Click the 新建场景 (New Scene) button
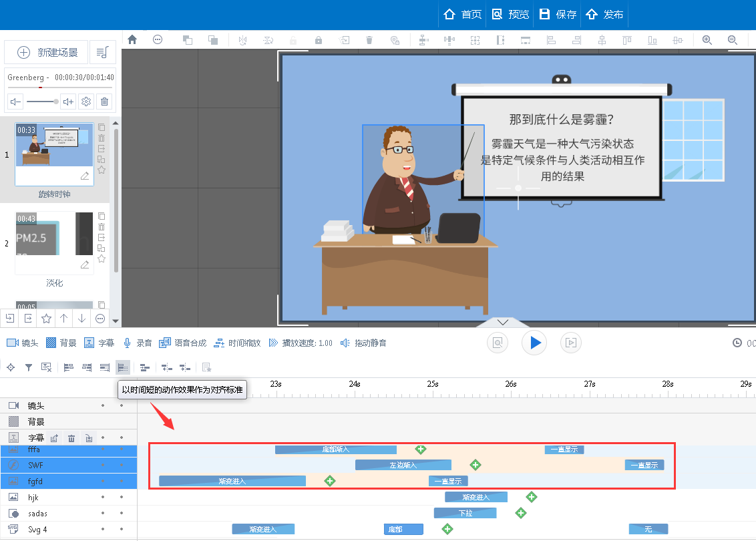This screenshot has height=541, width=756. (45, 53)
